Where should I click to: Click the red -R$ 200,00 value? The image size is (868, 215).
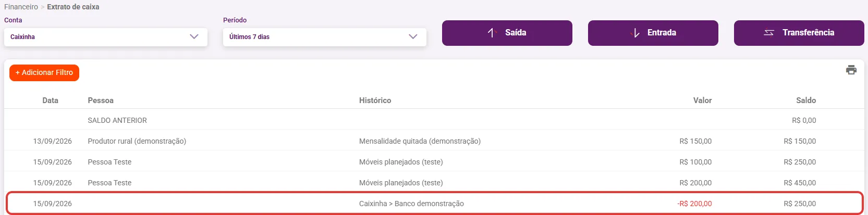(694, 204)
